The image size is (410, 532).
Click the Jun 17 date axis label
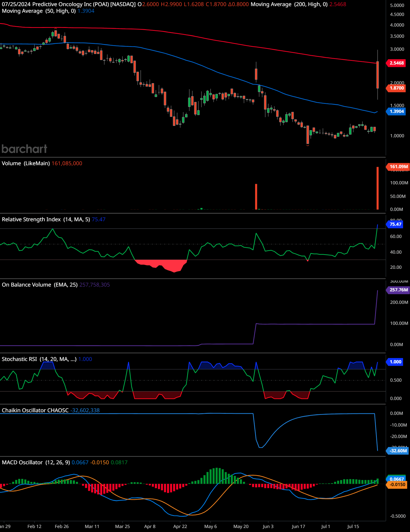298,526
